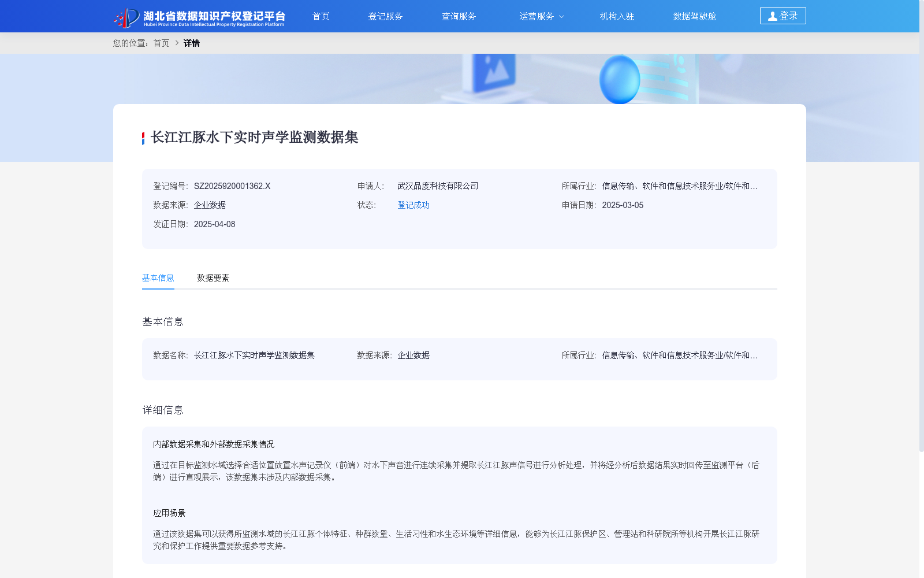
Task: Click truncated industry value in 基本信息 section
Action: (x=680, y=355)
